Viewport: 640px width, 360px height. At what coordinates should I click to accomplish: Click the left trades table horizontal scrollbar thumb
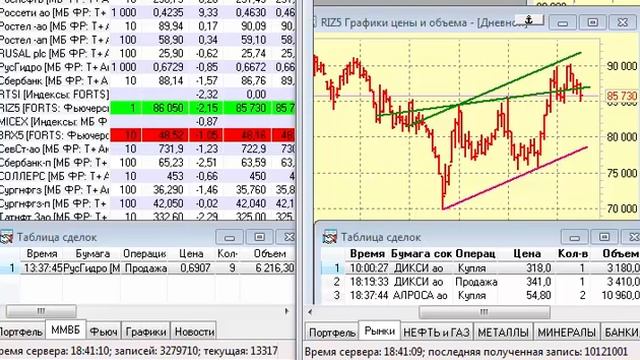(x=41, y=311)
